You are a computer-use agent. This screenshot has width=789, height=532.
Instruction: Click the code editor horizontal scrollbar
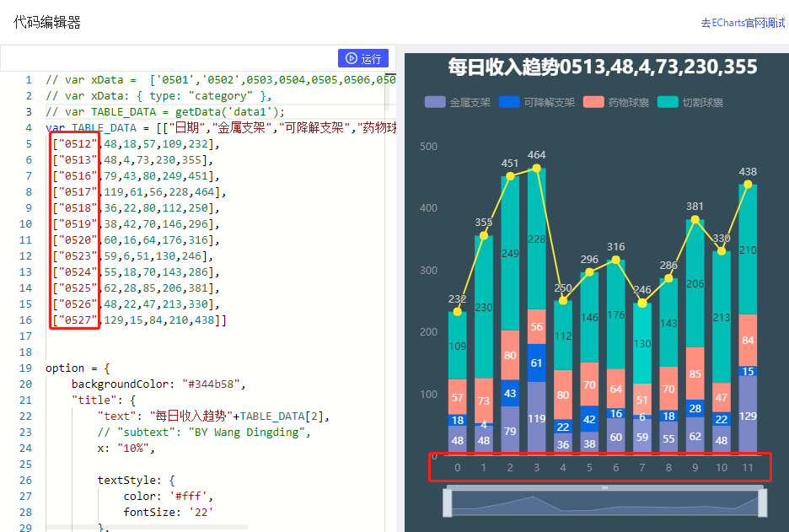click(x=147, y=527)
